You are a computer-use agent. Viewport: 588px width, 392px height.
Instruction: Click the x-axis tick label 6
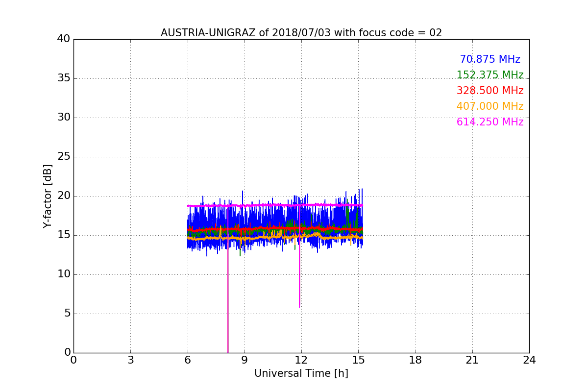pos(187,360)
